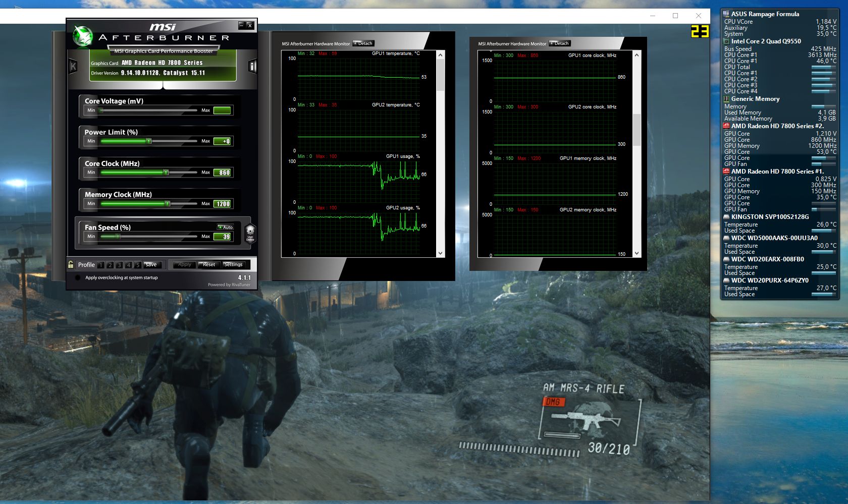Open the information 'i' side button
This screenshot has height=504, width=848.
point(252,66)
